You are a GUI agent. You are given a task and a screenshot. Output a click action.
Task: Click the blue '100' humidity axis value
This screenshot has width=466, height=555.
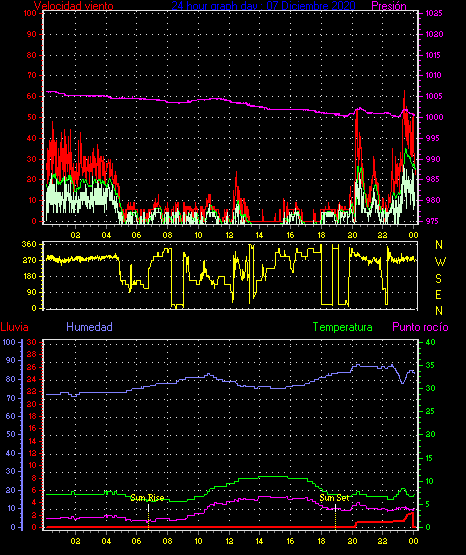click(9, 342)
